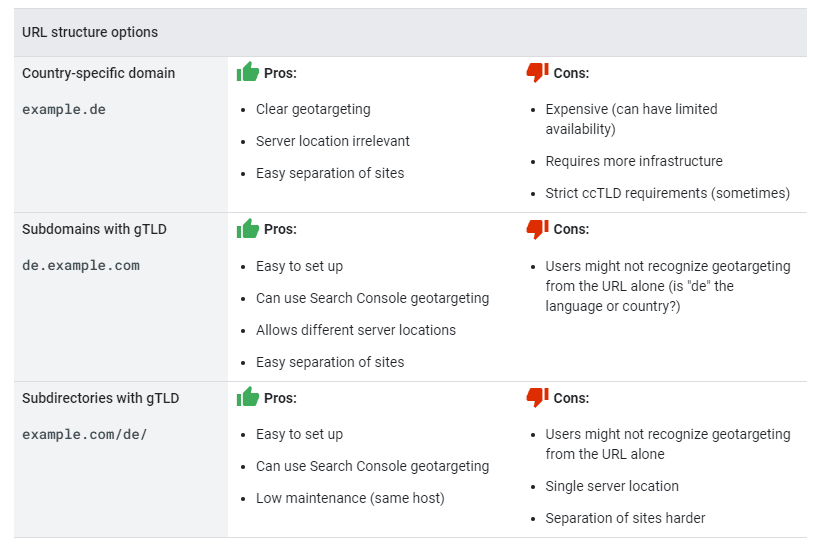823x538 pixels.
Task: Click the Subdirectories with gTLD row label
Action: [x=101, y=398]
